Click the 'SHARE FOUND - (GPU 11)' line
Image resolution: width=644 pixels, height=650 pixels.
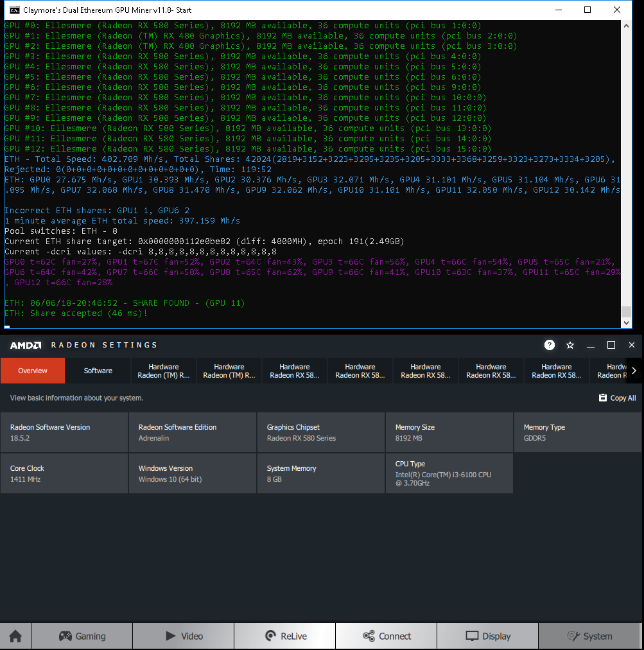125,303
